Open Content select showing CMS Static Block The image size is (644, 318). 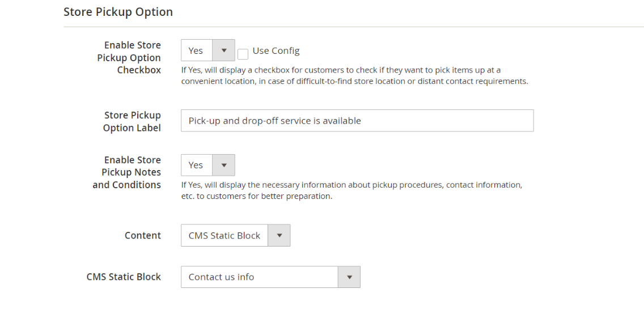click(x=225, y=235)
